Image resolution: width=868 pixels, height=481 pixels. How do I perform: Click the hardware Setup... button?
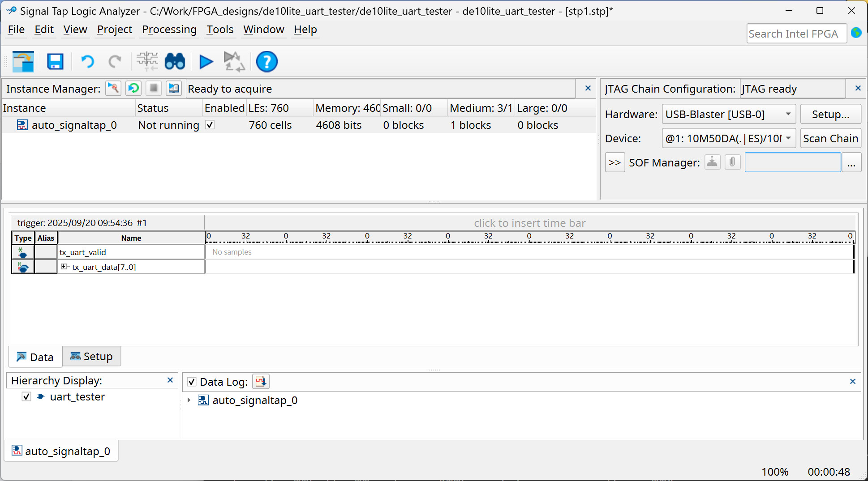(x=830, y=114)
